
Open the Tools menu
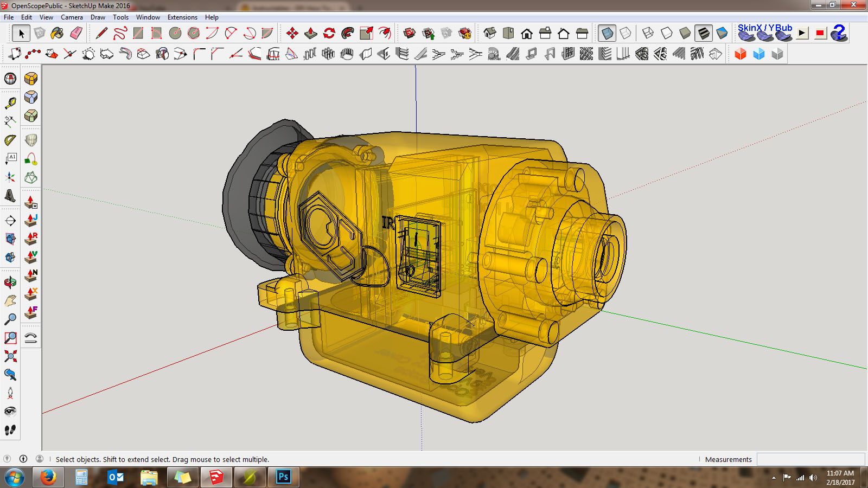pyautogui.click(x=120, y=17)
